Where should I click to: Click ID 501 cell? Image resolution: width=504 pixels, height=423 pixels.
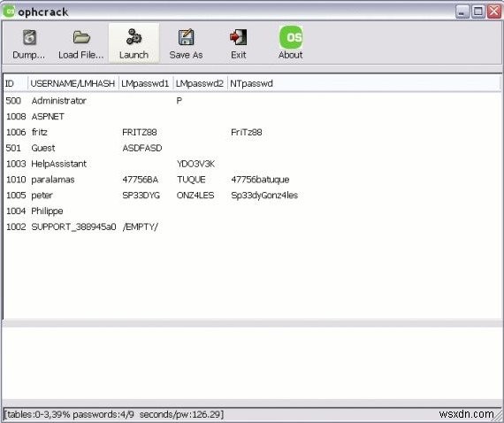[x=13, y=148]
